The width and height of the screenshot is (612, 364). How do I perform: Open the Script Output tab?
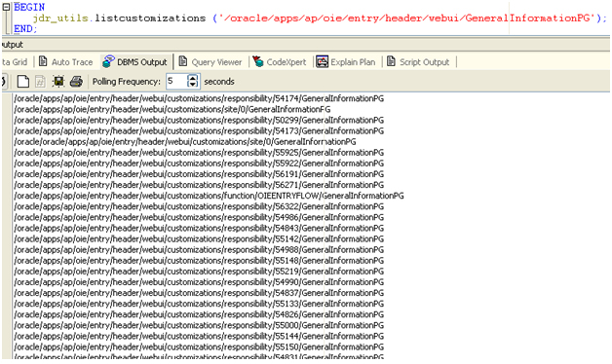418,62
